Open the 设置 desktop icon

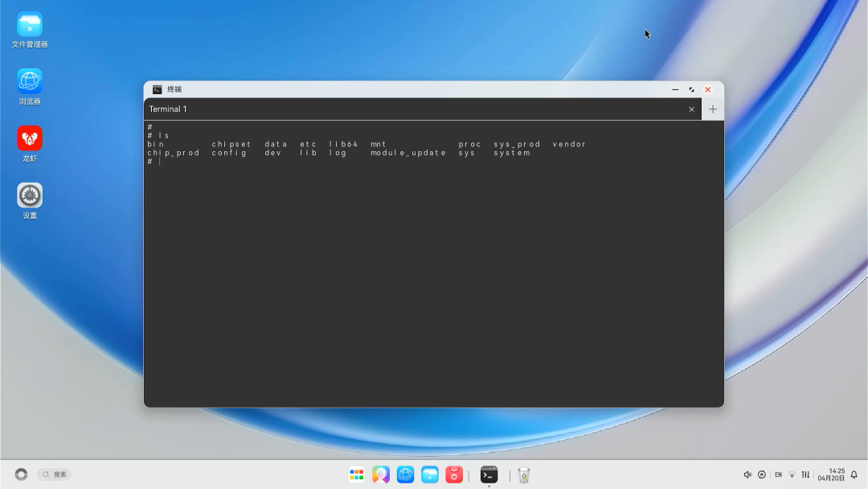(x=30, y=201)
